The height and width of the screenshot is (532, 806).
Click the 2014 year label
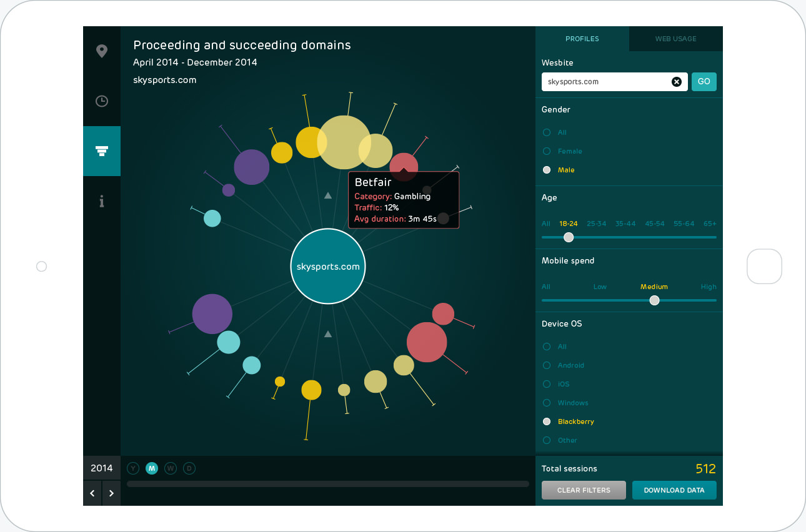pyautogui.click(x=102, y=468)
